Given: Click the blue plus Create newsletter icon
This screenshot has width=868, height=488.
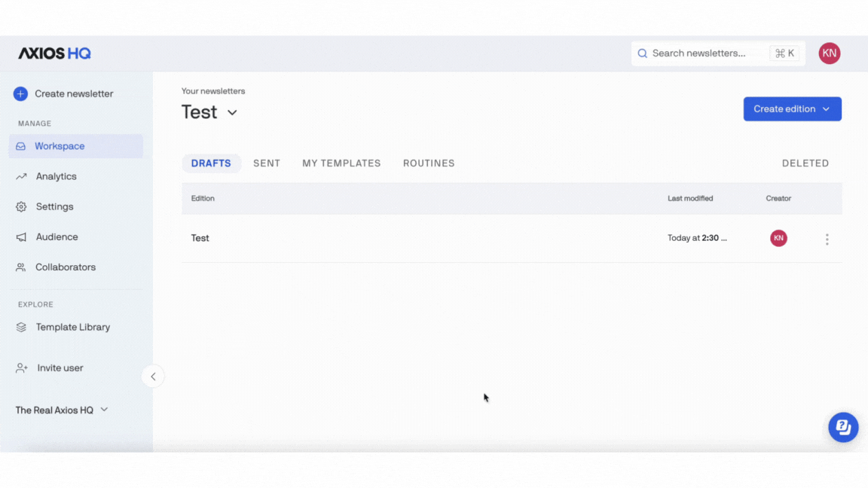Looking at the screenshot, I should (20, 93).
